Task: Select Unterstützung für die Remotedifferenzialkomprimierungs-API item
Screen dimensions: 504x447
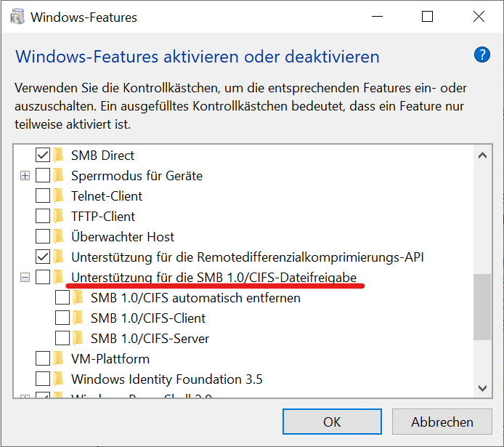Action: 247,257
